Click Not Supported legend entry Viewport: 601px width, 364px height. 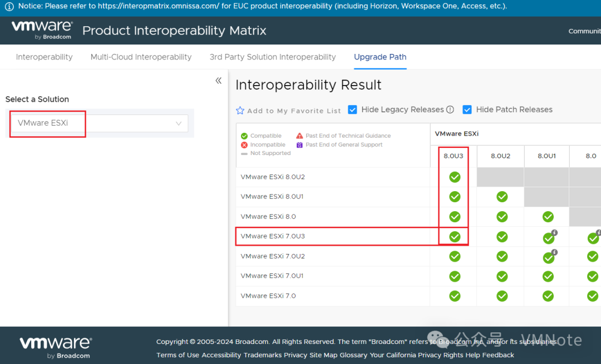(x=265, y=153)
